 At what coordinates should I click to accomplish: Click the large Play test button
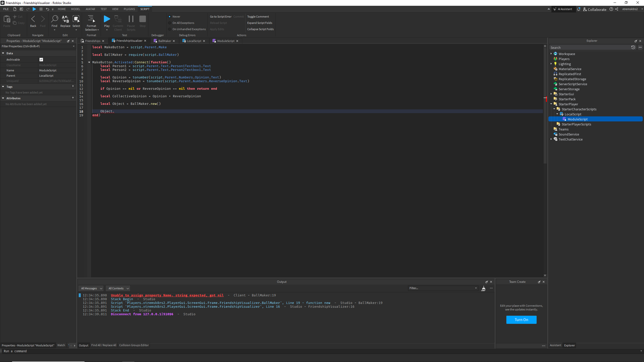[107, 19]
